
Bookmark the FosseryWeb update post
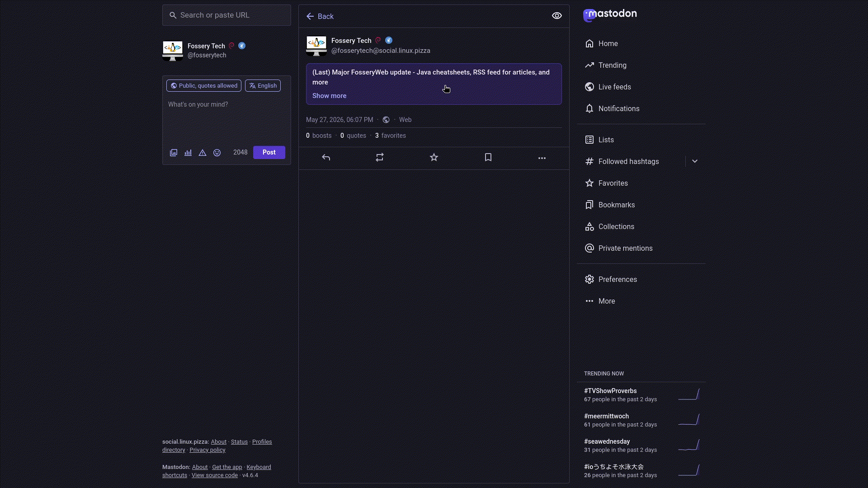(488, 158)
